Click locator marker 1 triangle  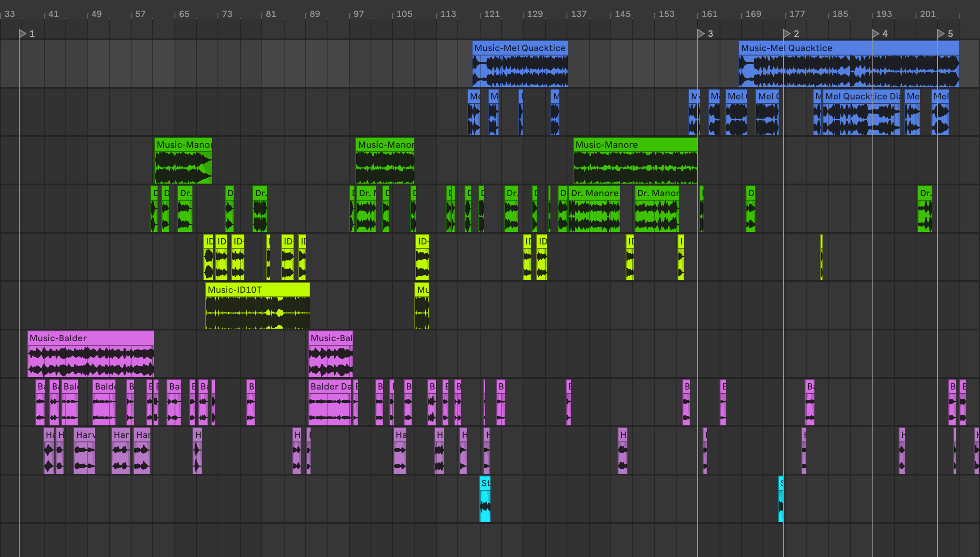tap(22, 34)
